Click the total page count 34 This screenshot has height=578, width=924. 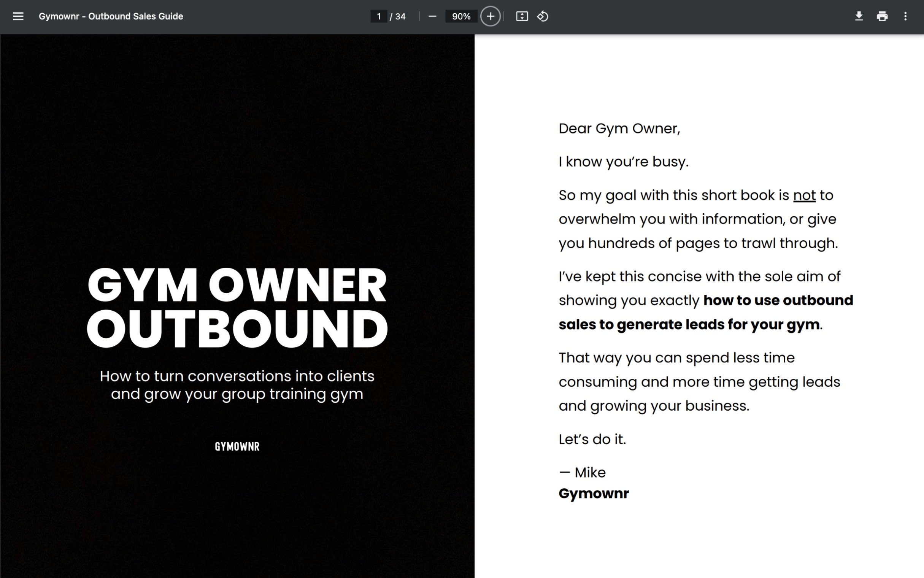tap(400, 16)
